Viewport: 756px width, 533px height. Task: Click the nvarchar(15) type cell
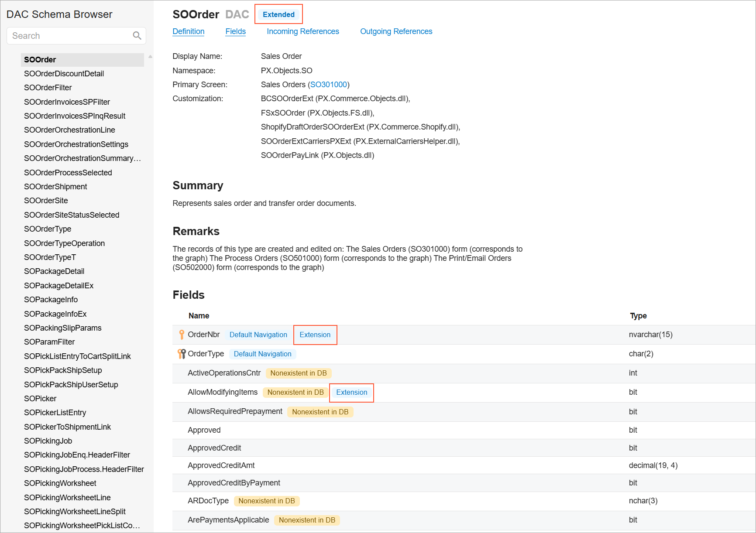(x=651, y=335)
